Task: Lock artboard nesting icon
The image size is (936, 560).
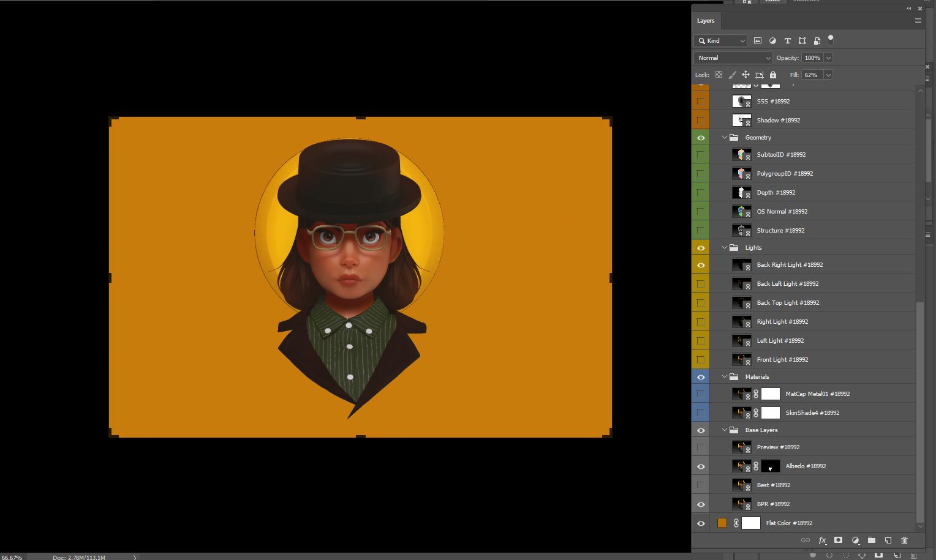Action: [x=759, y=75]
